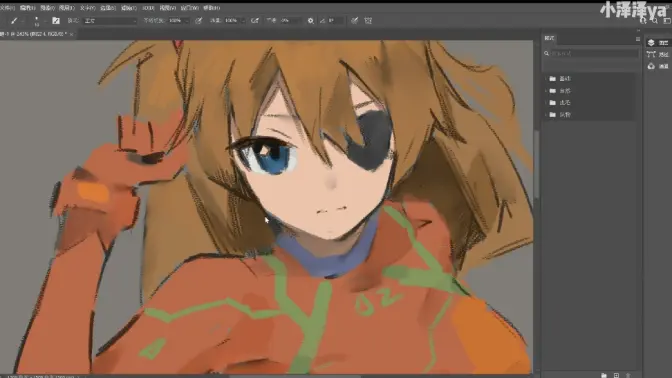Viewport: 672px width, 378px height.
Task: Create new style group folder icon
Action: tap(604, 375)
